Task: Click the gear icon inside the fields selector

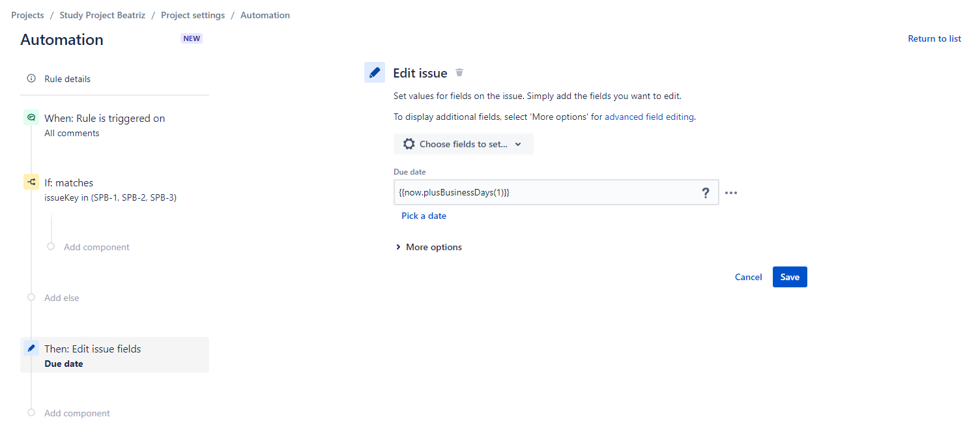Action: click(x=409, y=143)
